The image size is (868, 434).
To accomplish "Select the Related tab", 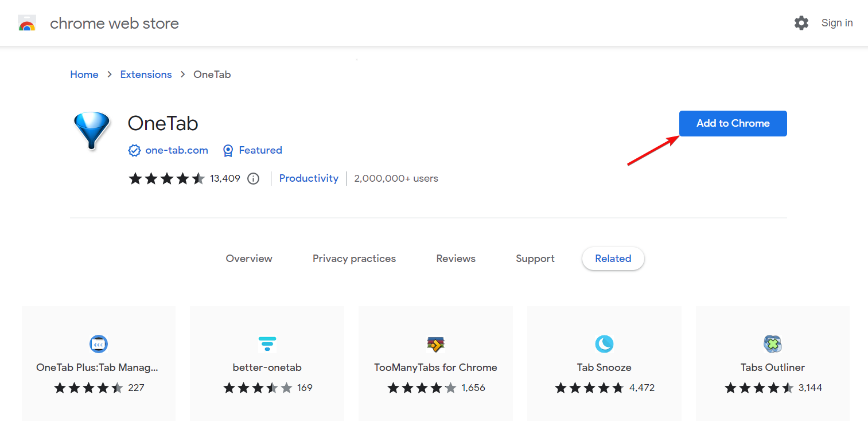I will [613, 259].
